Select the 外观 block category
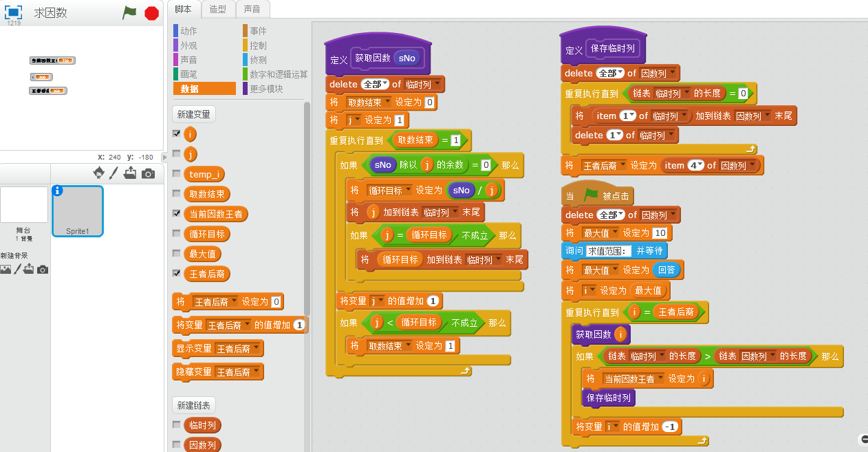 click(x=204, y=45)
